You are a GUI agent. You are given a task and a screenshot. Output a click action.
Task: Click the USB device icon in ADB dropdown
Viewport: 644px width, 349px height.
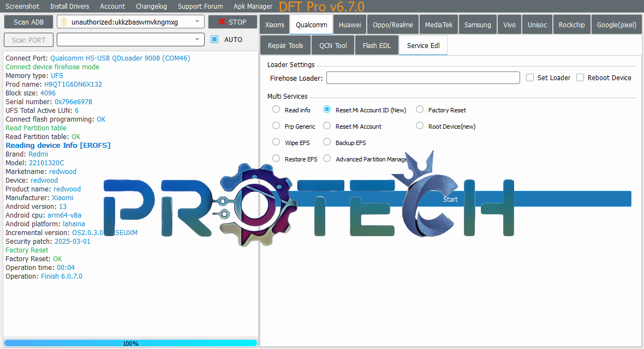click(64, 22)
